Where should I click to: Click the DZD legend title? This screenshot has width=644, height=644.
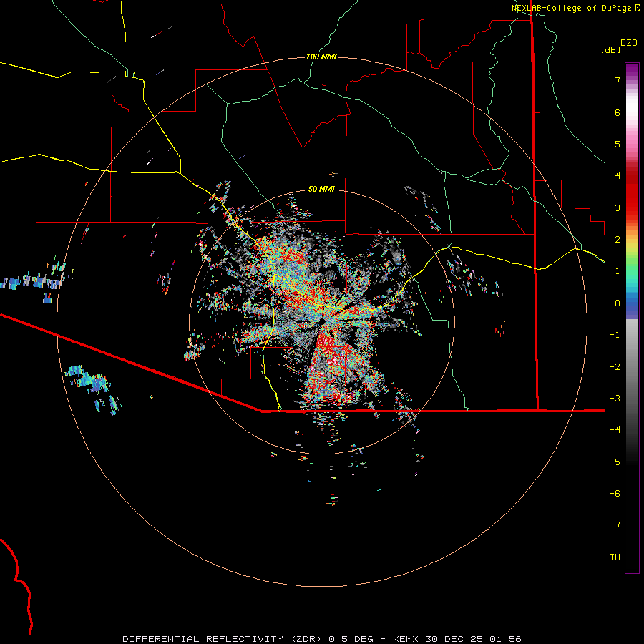coord(629,43)
